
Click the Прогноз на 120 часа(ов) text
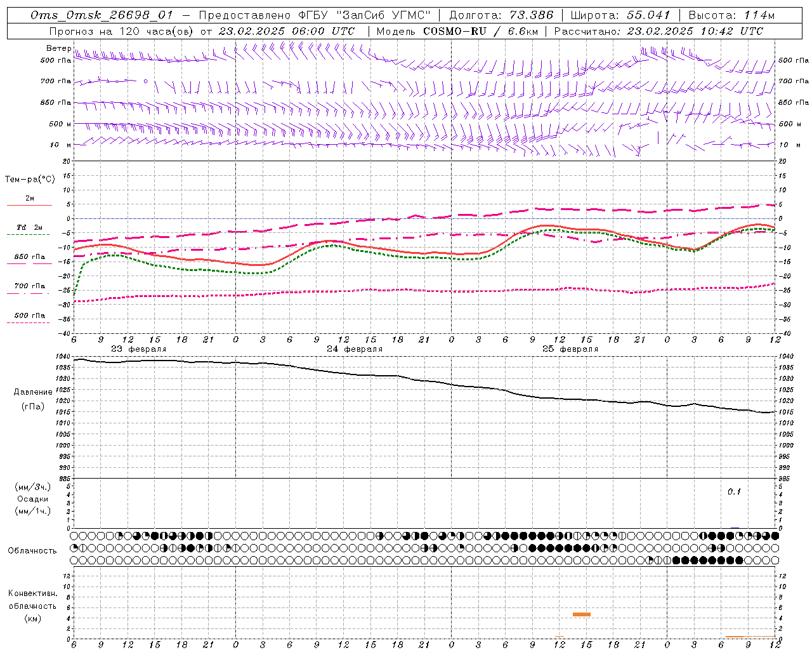point(121,31)
